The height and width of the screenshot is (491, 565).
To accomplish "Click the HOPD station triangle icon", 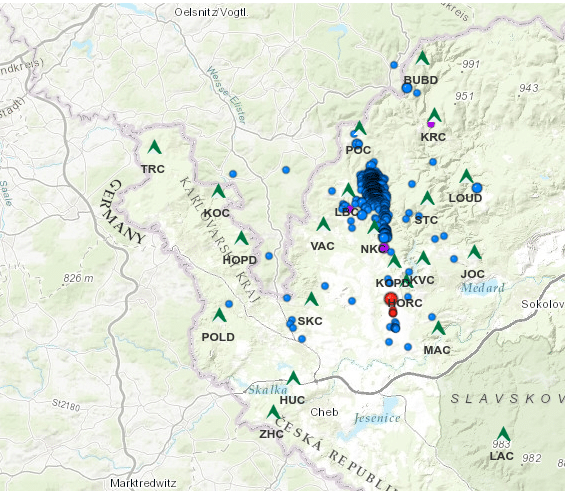I will click(x=241, y=238).
